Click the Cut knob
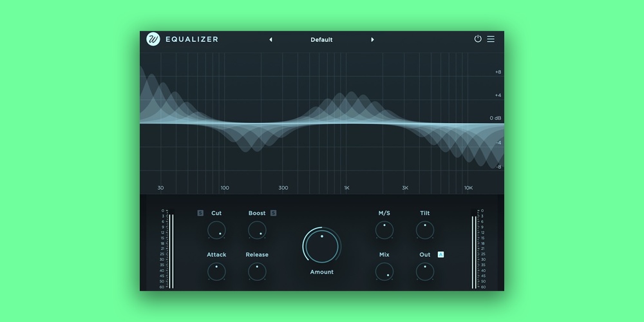This screenshot has width=644, height=322. (216, 230)
